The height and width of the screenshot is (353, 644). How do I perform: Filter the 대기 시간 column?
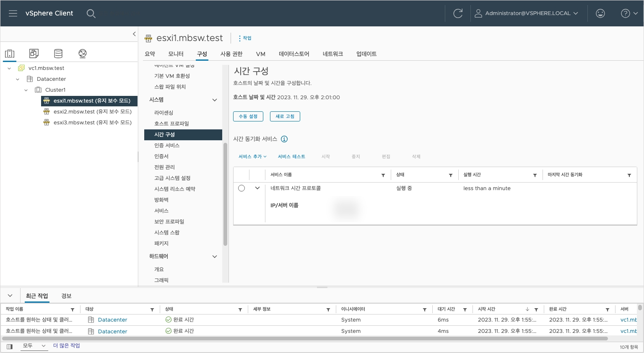(x=465, y=310)
